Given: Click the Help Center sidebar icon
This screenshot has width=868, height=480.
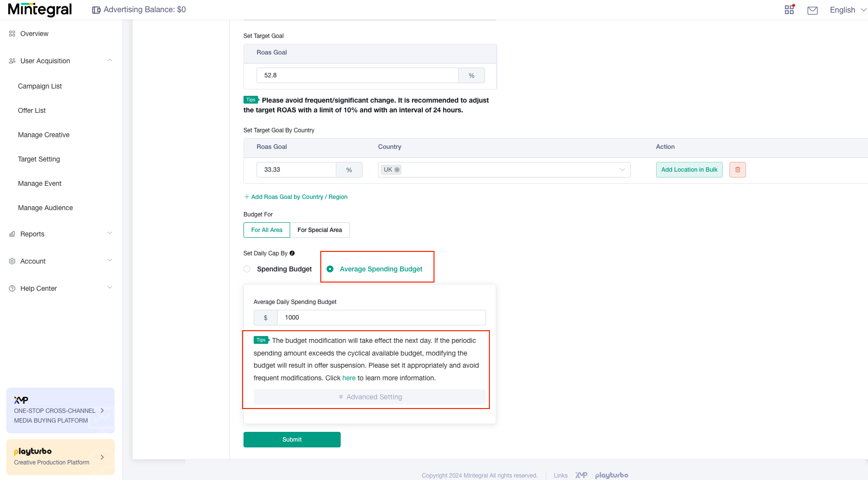Looking at the screenshot, I should pyautogui.click(x=12, y=288).
